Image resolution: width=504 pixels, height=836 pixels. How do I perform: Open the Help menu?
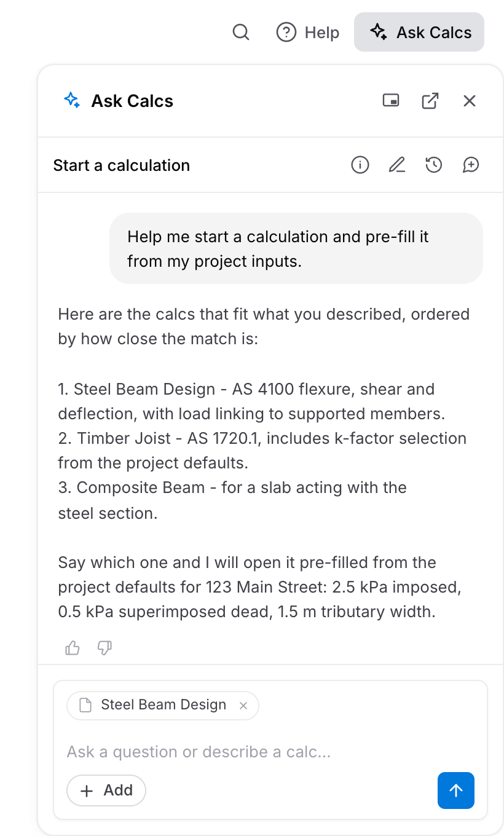(308, 32)
